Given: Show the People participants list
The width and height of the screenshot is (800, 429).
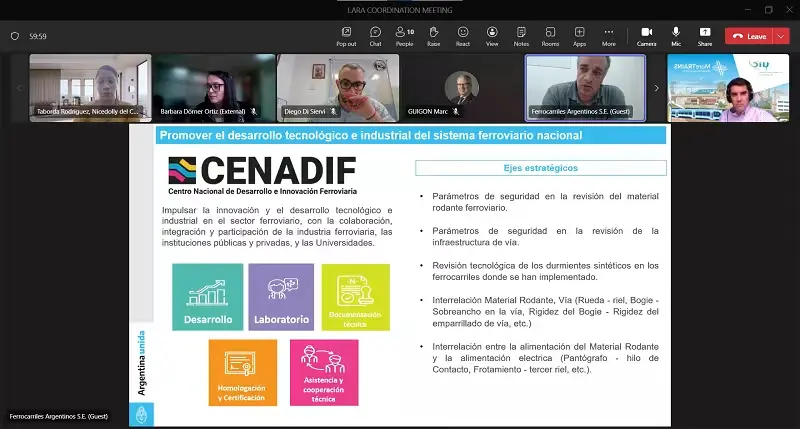Looking at the screenshot, I should [x=405, y=37].
